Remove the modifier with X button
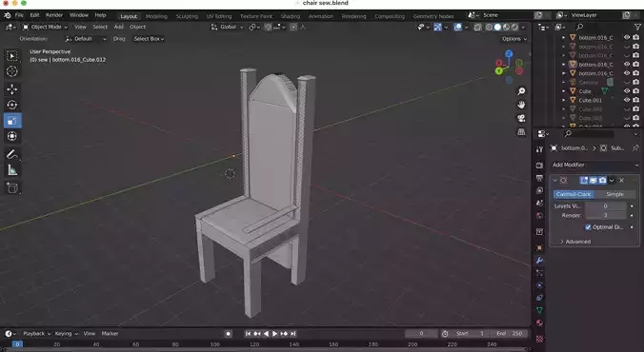The height and width of the screenshot is (352, 644). pyautogui.click(x=621, y=180)
